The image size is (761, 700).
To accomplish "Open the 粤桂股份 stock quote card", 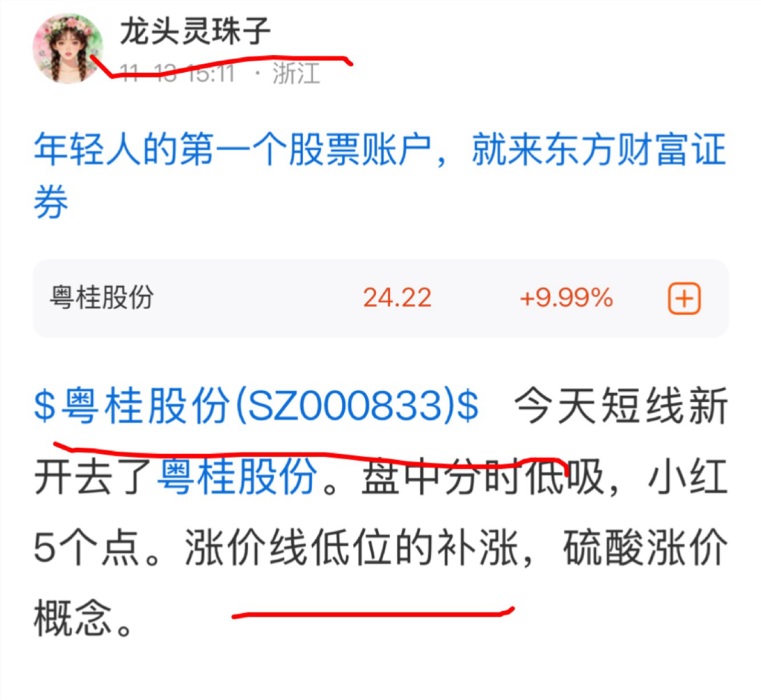I will pos(380,298).
